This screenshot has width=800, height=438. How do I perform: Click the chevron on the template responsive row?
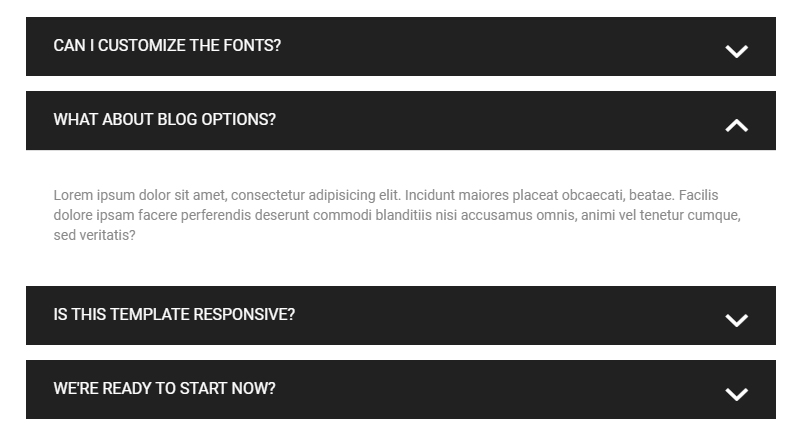tap(736, 320)
